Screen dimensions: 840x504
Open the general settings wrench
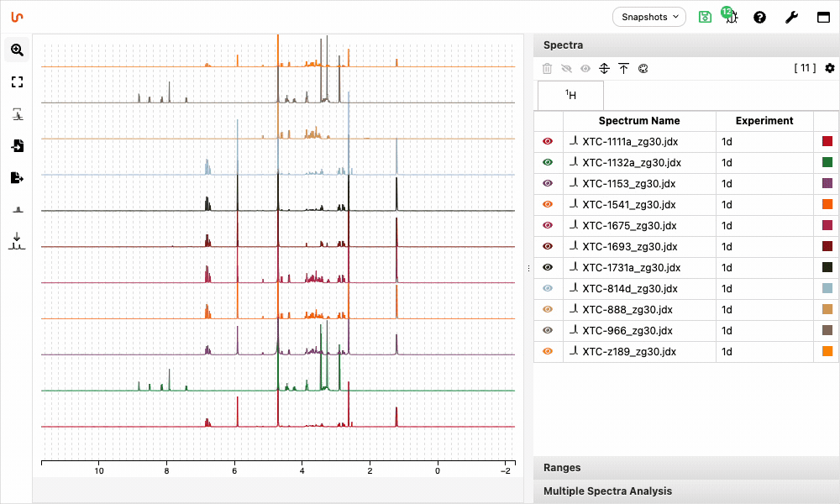[x=791, y=17]
